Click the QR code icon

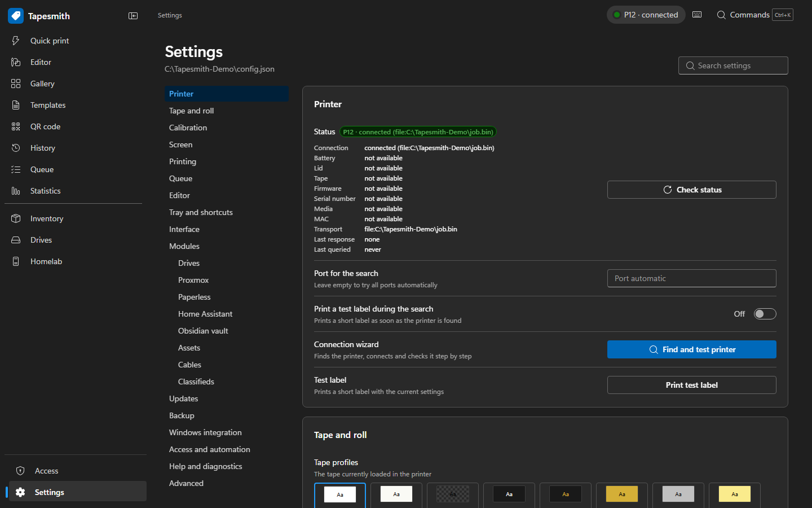pos(16,126)
